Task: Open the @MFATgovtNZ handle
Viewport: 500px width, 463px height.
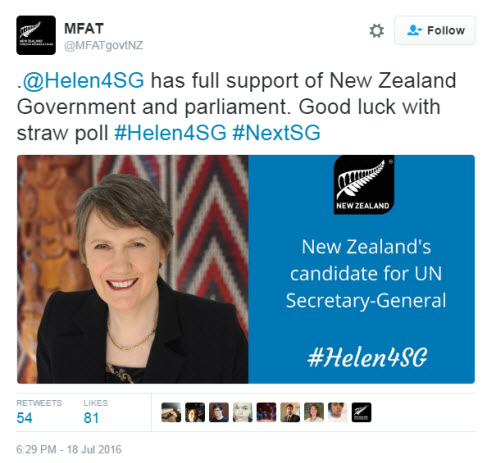Action: pyautogui.click(x=103, y=45)
